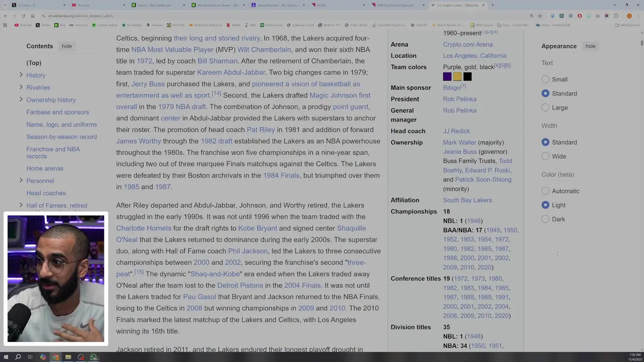Open the browser home page icon
644x362 pixels.
pyautogui.click(x=32, y=16)
